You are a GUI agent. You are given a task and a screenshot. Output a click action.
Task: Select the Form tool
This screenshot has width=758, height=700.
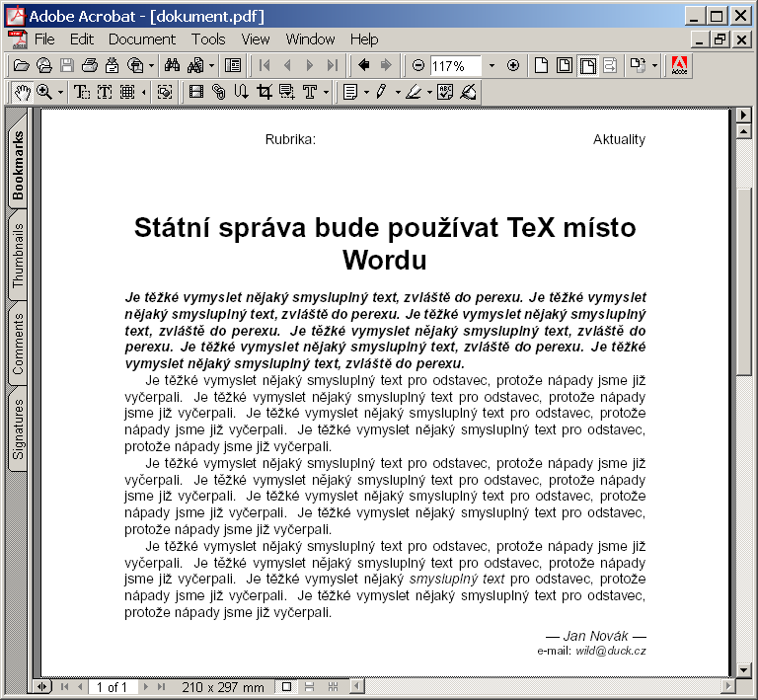(286, 92)
